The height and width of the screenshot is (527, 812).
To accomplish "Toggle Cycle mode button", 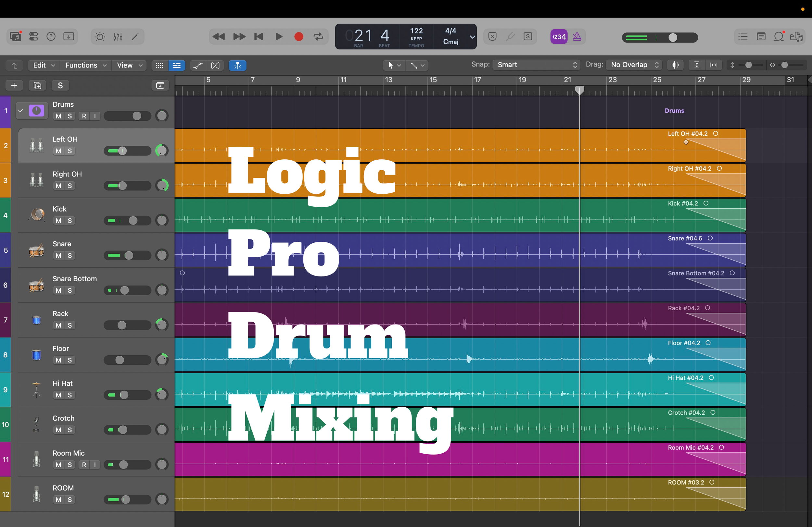I will coord(318,36).
